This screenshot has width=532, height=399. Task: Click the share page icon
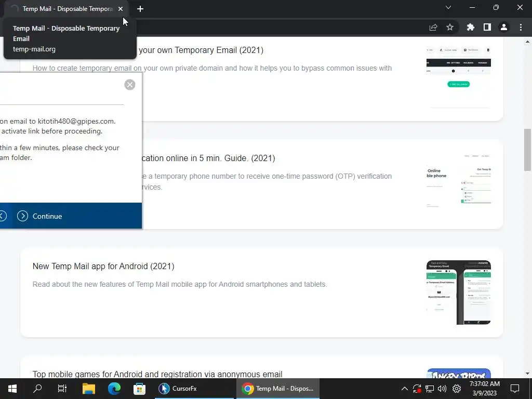point(433,27)
